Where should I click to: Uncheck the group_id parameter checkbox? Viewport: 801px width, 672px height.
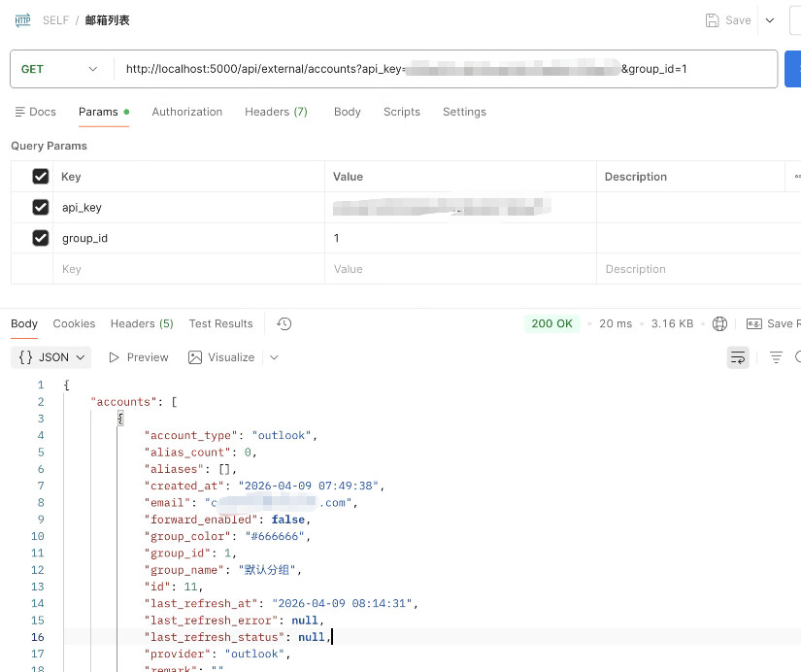[41, 238]
